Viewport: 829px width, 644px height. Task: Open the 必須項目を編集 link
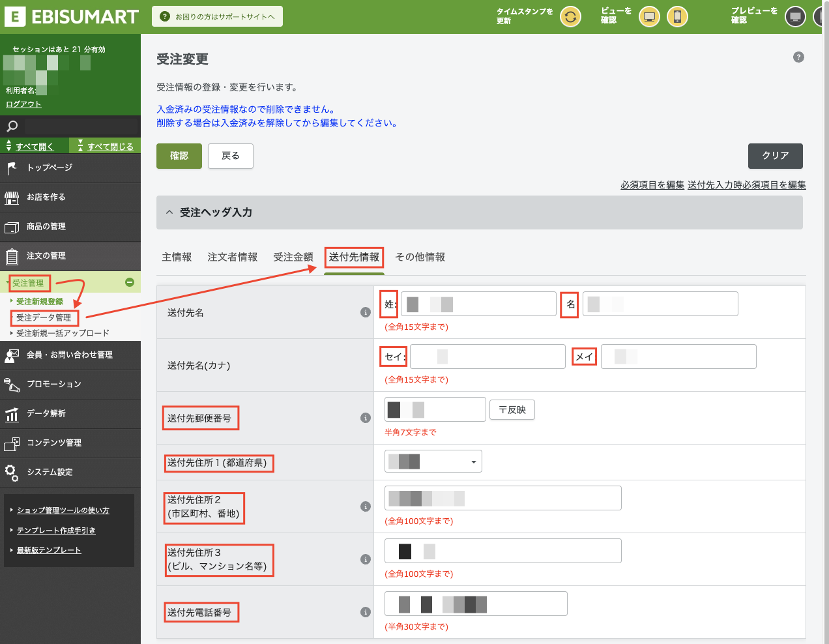(652, 185)
